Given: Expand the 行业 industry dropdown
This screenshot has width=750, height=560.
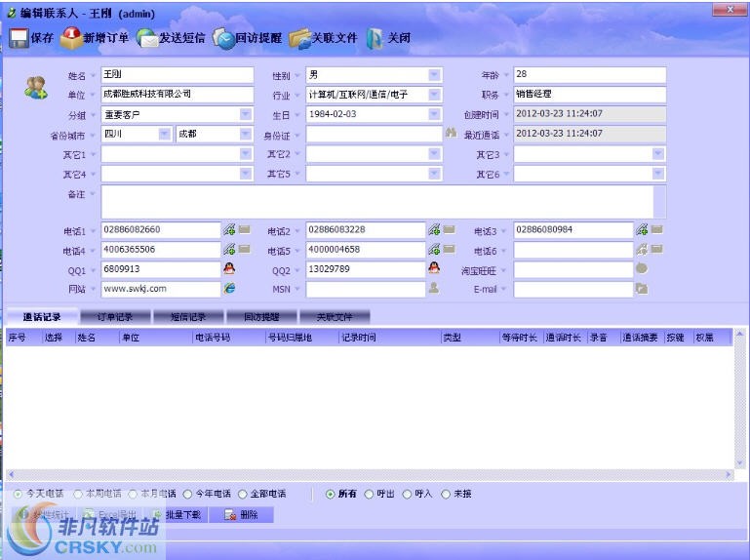Looking at the screenshot, I should (434, 95).
